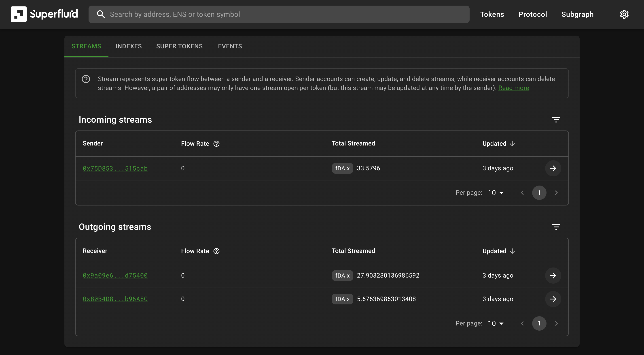Follow the Read more link
The width and height of the screenshot is (644, 355).
pyautogui.click(x=513, y=88)
